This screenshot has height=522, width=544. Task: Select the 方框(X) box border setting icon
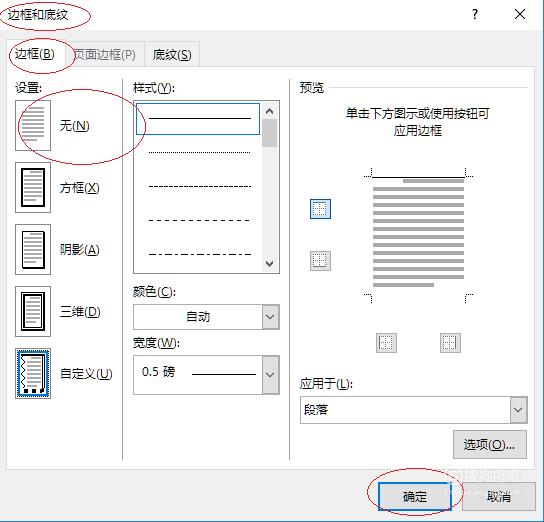point(33,187)
